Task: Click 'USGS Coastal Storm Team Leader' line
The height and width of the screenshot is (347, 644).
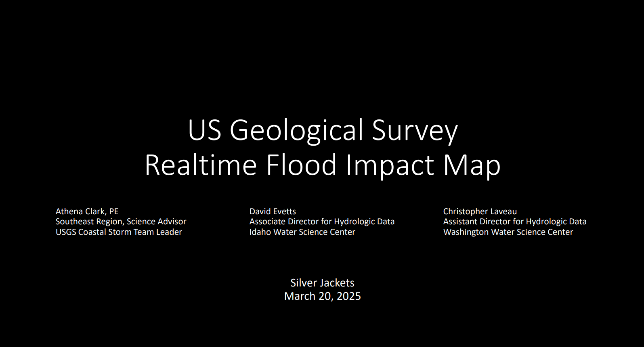Action: [x=119, y=232]
